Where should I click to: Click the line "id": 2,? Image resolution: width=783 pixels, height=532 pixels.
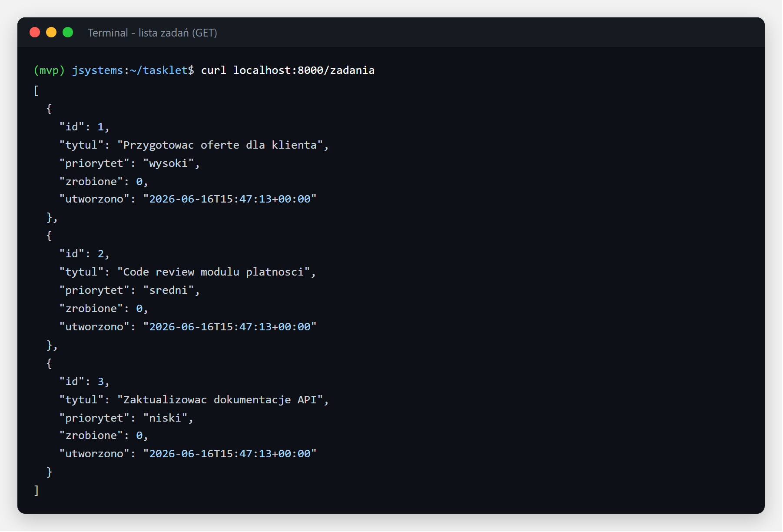click(x=84, y=254)
